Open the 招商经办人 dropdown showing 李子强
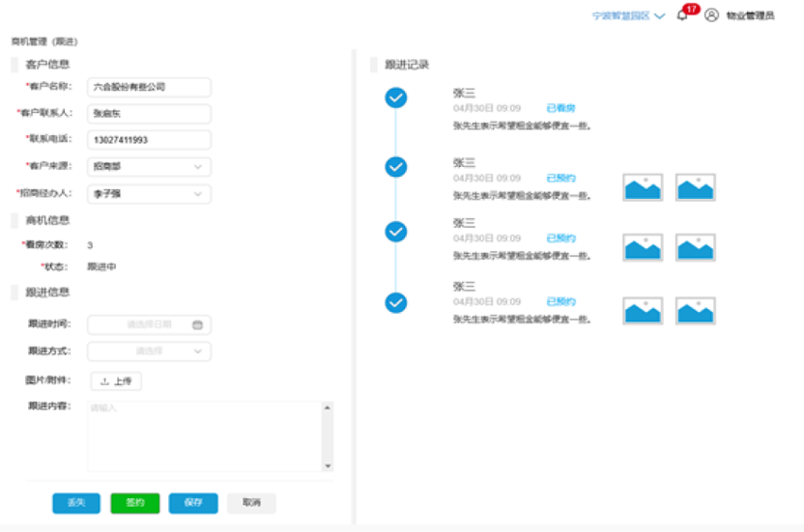Image resolution: width=804 pixels, height=532 pixels. [149, 194]
